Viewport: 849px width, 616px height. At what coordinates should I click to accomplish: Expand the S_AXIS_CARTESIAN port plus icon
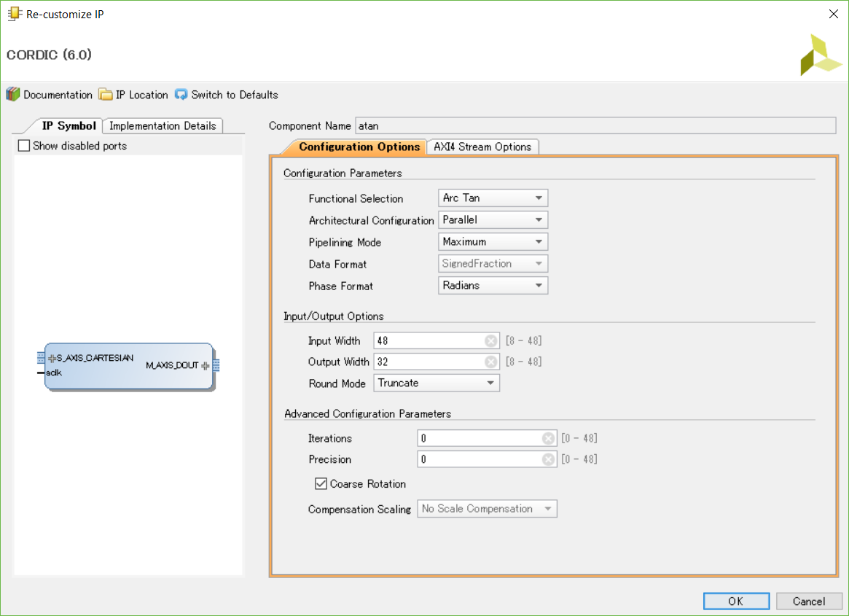(x=52, y=358)
